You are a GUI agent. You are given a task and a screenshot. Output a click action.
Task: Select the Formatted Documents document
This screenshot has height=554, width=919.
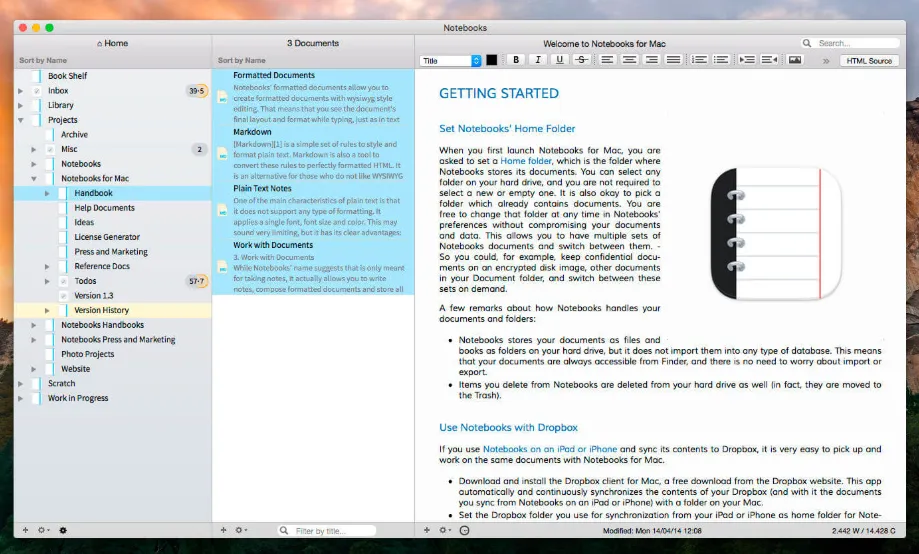point(313,97)
